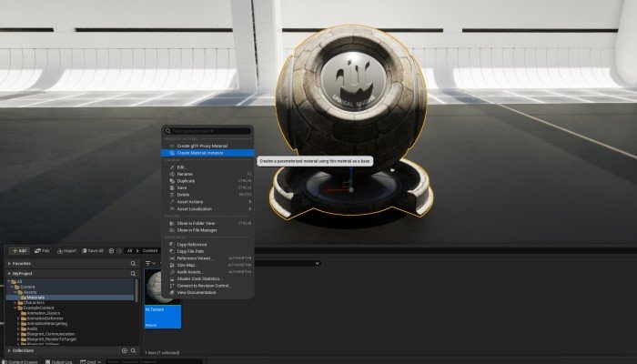The image size is (637, 364).
Task: Select Delete in the context menu
Action: pyautogui.click(x=207, y=195)
